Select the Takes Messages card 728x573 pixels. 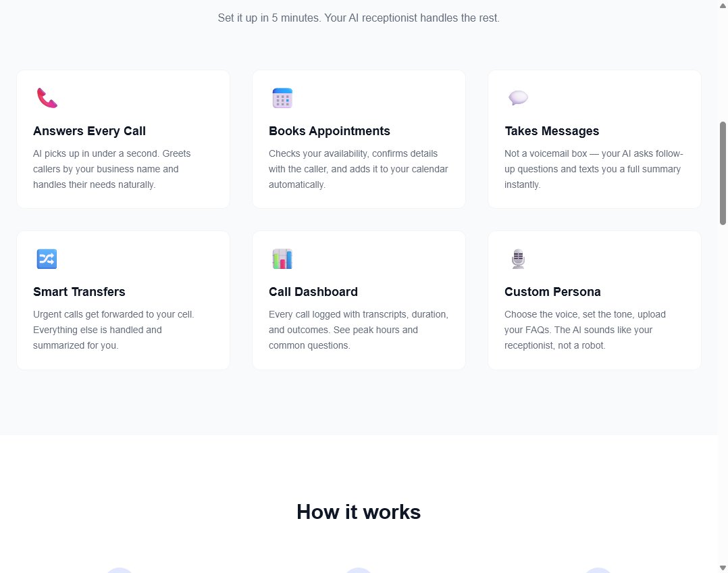coord(594,139)
